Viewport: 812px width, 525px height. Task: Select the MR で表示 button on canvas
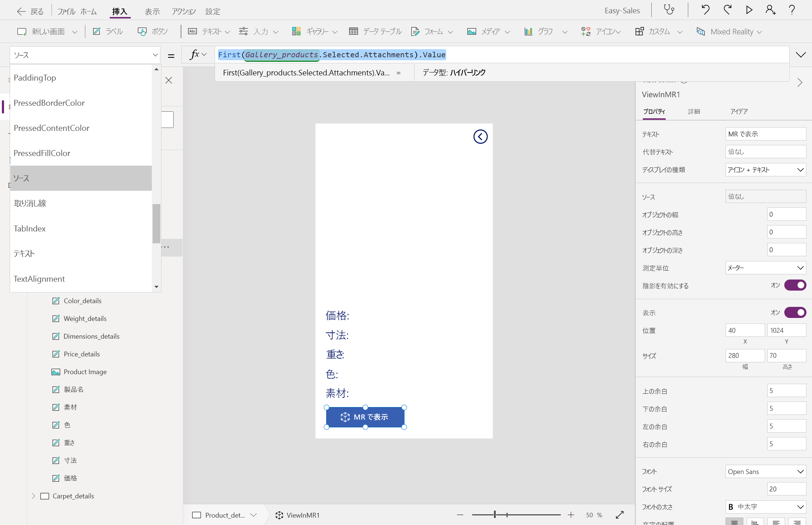pyautogui.click(x=365, y=417)
